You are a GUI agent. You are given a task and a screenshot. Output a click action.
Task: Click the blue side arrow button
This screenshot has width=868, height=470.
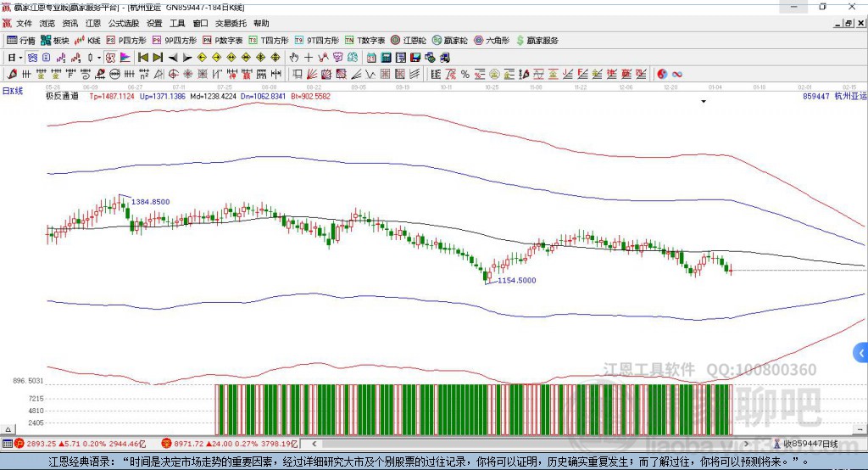861,353
